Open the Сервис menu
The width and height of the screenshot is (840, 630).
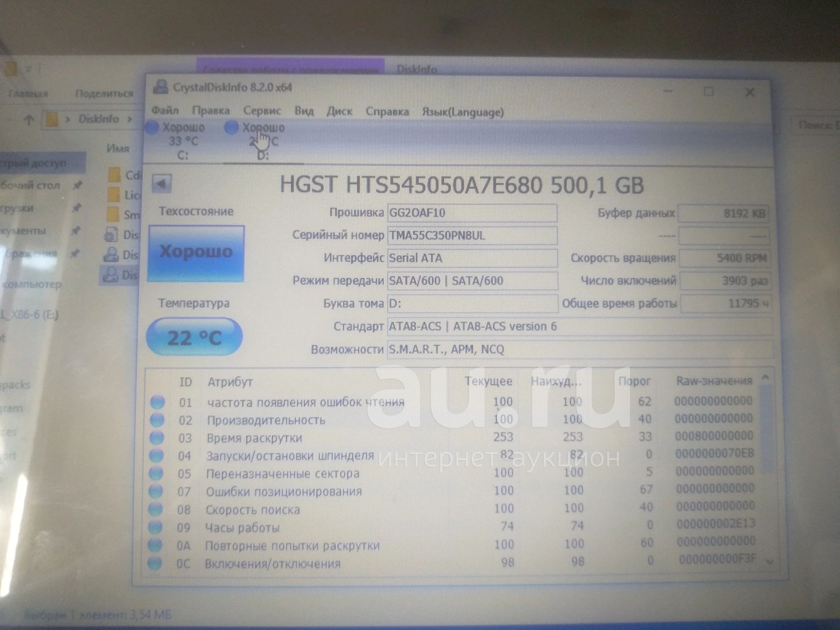(262, 111)
